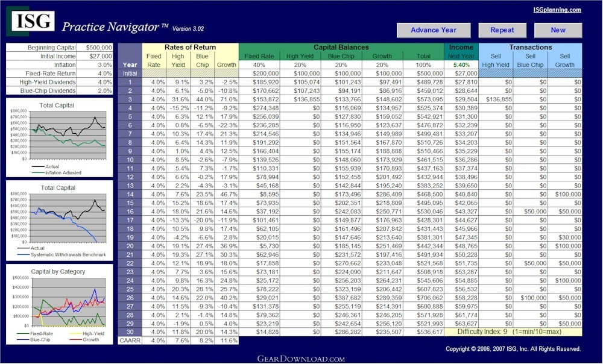The height and width of the screenshot is (364, 603).
Task: Click the Total Capital chart with Systematic Withdrawals Benchmark
Action: (x=60, y=221)
